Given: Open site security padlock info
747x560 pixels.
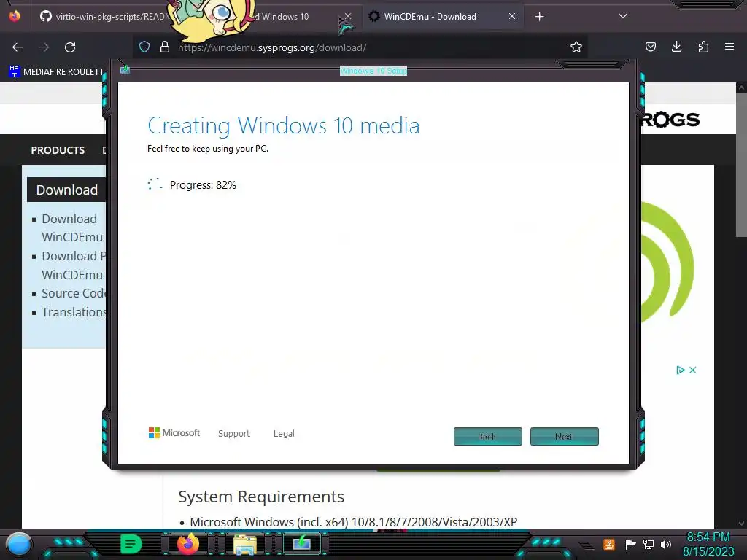Looking at the screenshot, I should (x=165, y=47).
